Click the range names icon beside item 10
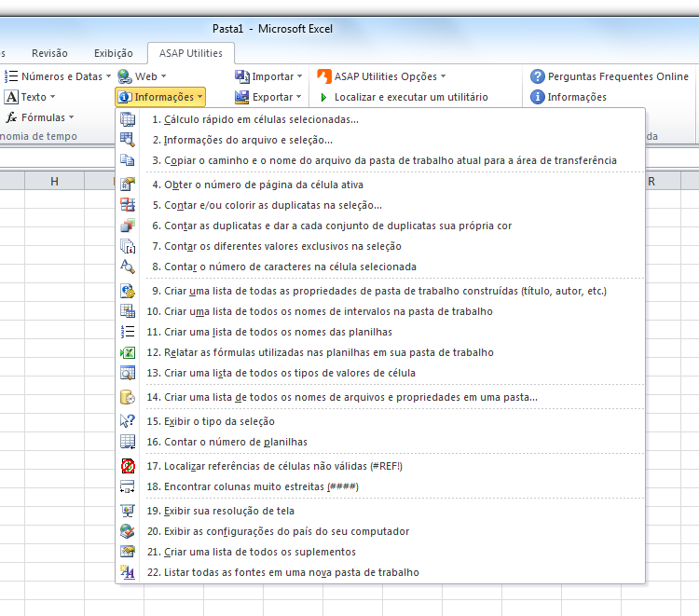 (x=128, y=311)
